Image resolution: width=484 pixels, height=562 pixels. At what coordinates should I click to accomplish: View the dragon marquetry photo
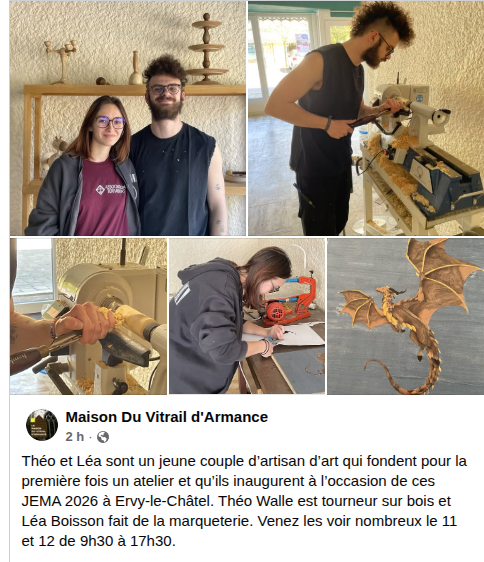[405, 316]
